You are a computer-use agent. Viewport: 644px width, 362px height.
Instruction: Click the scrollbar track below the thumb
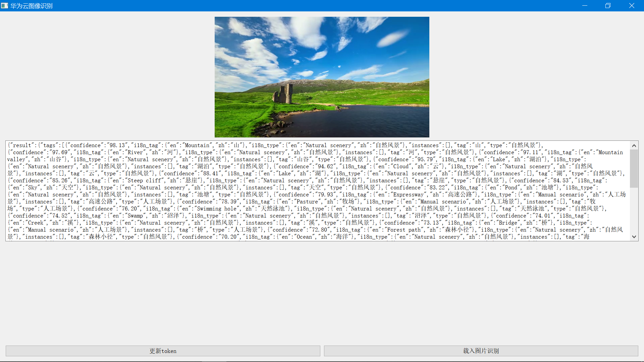pyautogui.click(x=634, y=211)
